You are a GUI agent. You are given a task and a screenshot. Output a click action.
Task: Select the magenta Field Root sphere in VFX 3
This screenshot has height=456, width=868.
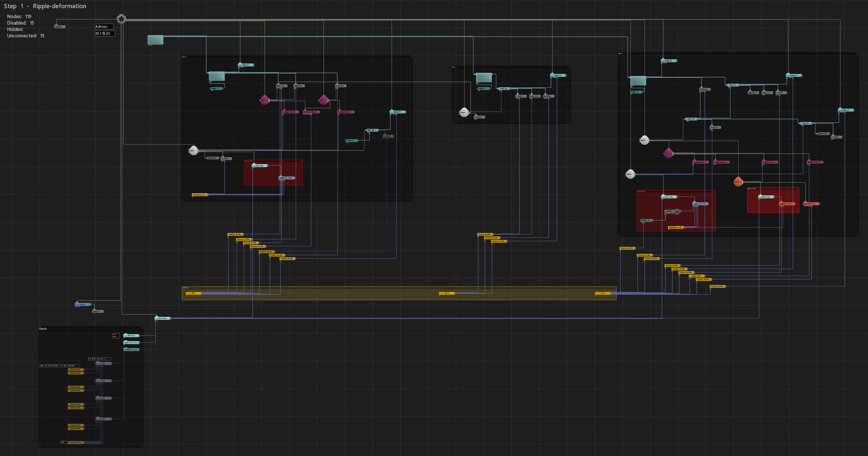click(668, 153)
